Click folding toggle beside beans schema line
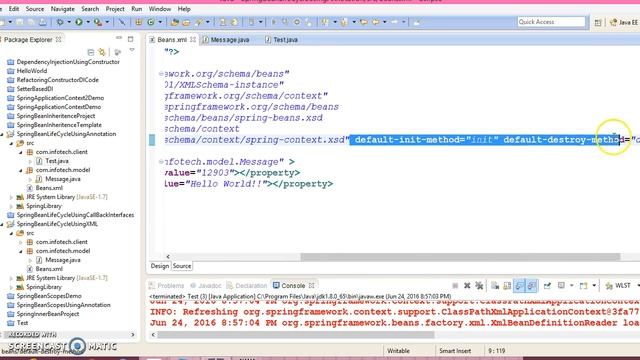The height and width of the screenshot is (360, 640). (x=161, y=74)
